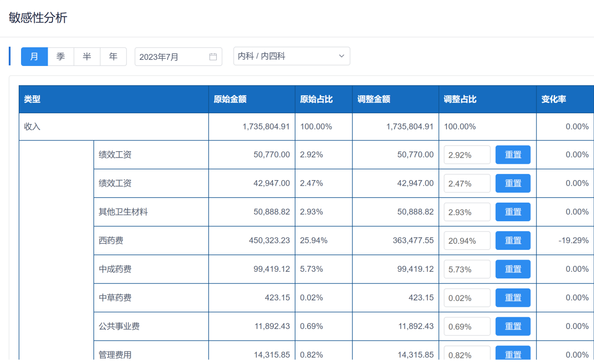Click the 调整占比 column header
The image size is (594, 364).
[460, 99]
